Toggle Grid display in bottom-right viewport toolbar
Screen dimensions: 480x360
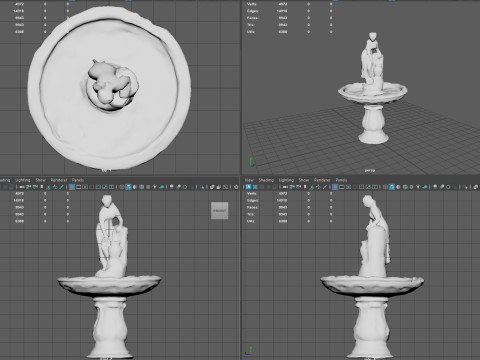point(335,187)
